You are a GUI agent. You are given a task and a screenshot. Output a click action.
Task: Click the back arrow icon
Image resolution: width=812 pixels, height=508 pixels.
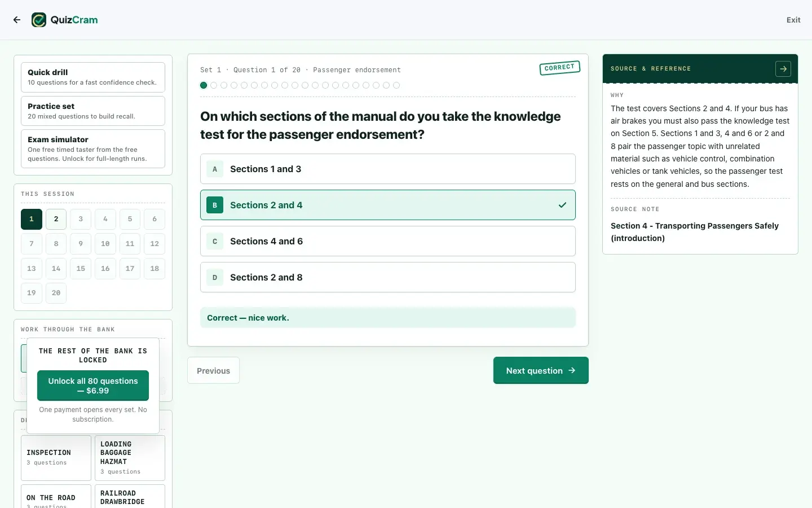tap(17, 20)
